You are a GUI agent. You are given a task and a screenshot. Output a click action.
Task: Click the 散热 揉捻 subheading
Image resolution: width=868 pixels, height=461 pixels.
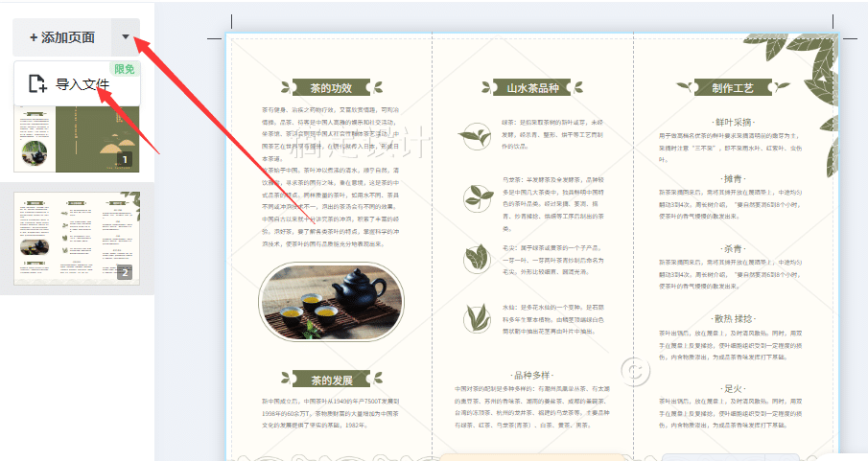733,319
